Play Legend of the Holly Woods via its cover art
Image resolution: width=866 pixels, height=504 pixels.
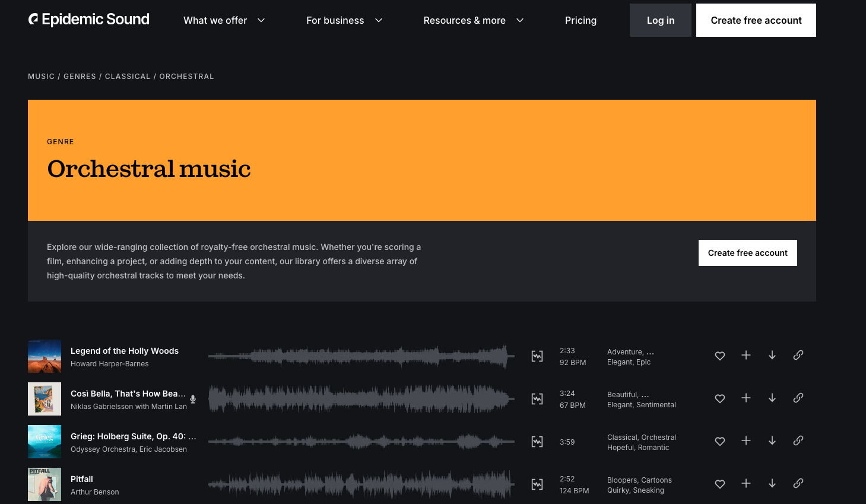tap(45, 356)
